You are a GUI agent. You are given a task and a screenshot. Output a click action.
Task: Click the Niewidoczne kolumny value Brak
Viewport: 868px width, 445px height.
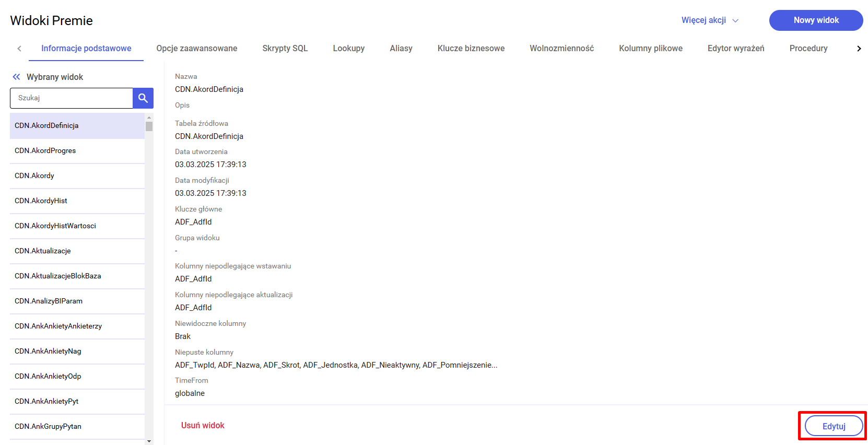point(183,336)
